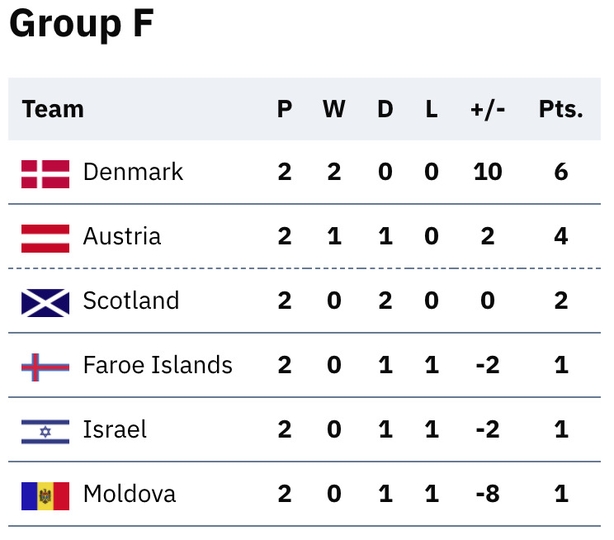Open the Moldova team name

130,493
